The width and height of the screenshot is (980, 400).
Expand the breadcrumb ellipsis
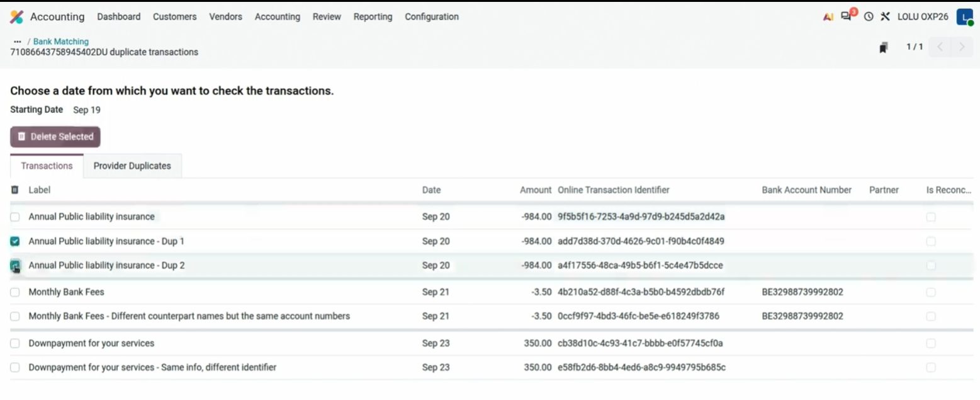(x=17, y=42)
